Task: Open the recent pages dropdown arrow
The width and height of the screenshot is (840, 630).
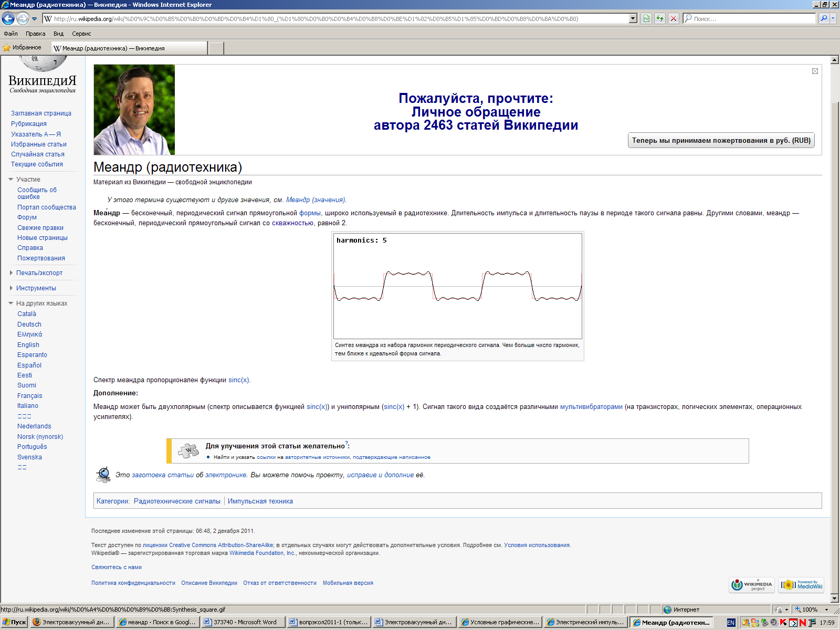Action: (x=34, y=19)
